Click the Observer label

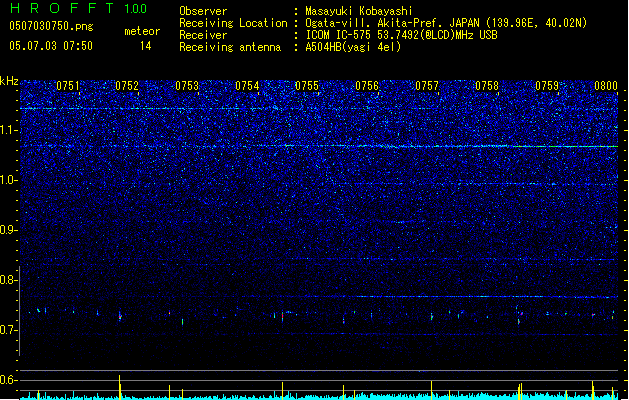[203, 11]
